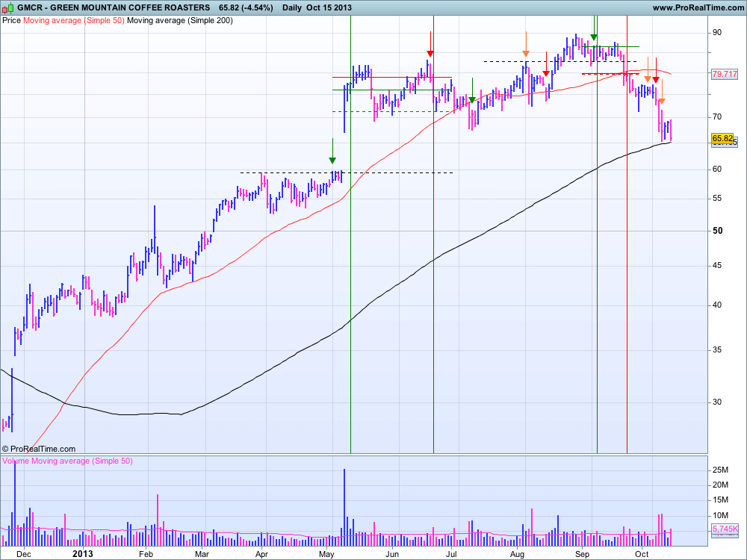Click the "70" price axis label

point(717,116)
